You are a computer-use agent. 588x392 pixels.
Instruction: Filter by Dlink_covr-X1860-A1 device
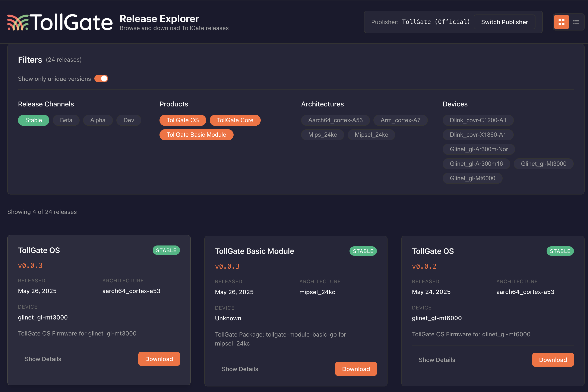point(478,135)
